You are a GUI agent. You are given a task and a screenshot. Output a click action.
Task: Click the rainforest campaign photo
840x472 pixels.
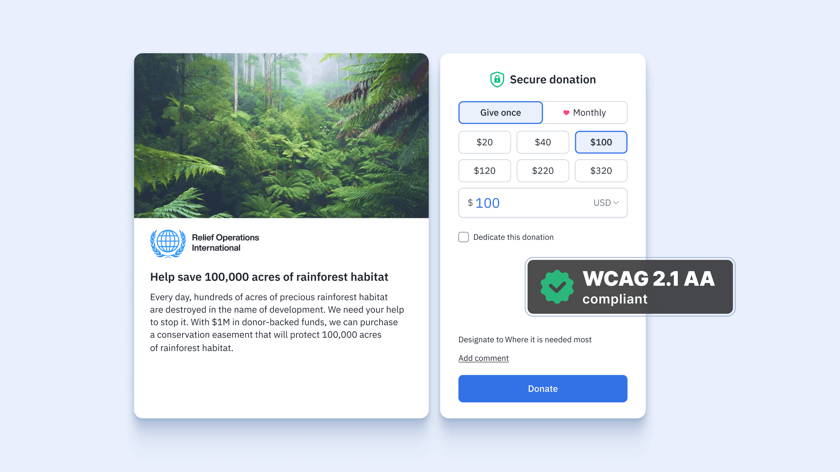281,135
